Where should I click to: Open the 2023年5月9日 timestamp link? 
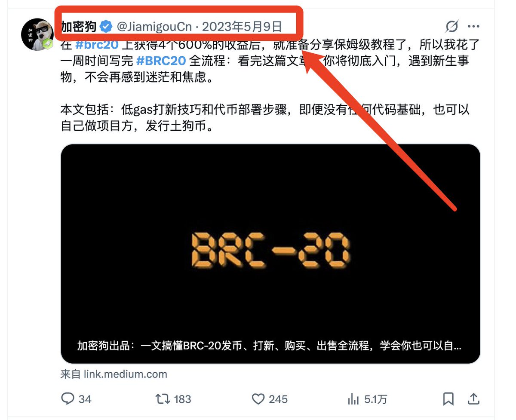click(x=242, y=27)
